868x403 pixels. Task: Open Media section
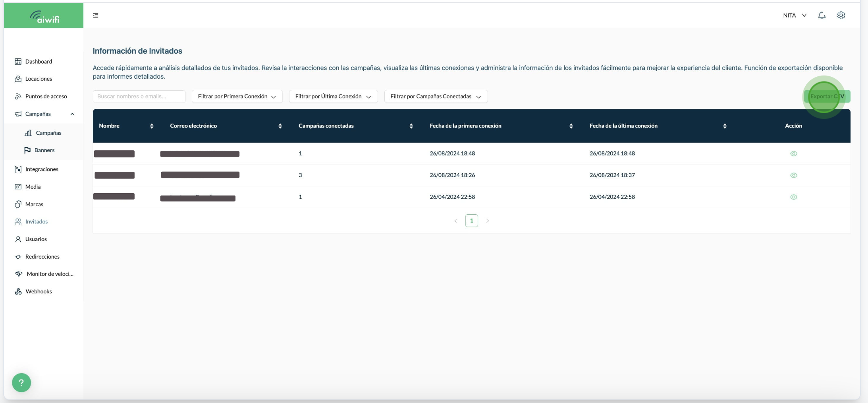[x=33, y=186]
